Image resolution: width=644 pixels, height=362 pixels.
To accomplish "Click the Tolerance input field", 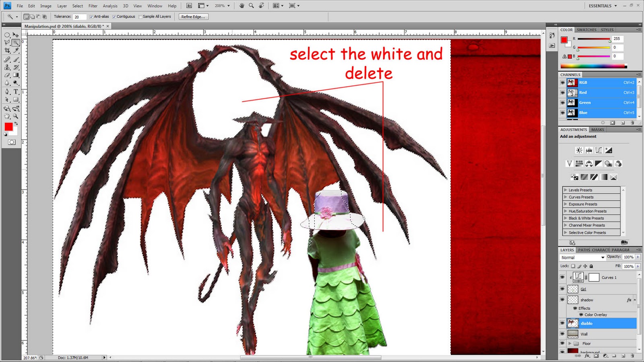I will [x=80, y=17].
